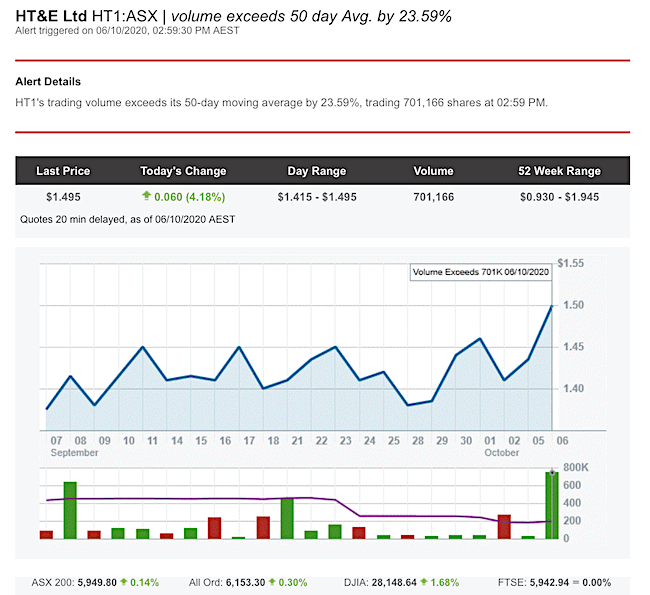Click the Day Range column header

[x=317, y=171]
